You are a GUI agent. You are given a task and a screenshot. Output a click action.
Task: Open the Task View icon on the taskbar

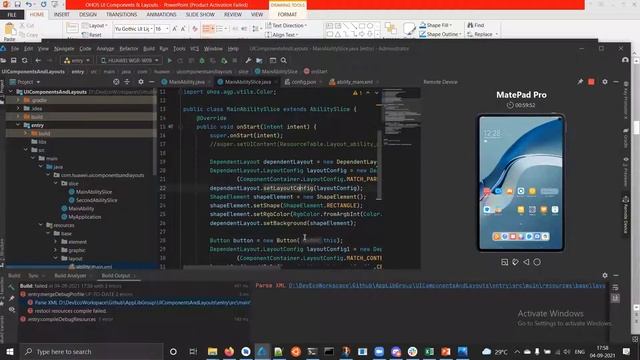[x=193, y=351]
